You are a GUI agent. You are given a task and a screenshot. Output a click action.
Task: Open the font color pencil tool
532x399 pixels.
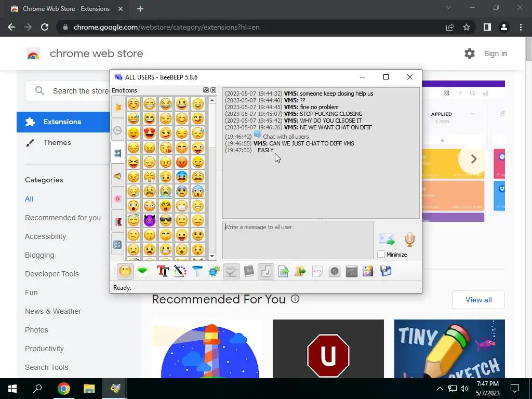click(180, 271)
